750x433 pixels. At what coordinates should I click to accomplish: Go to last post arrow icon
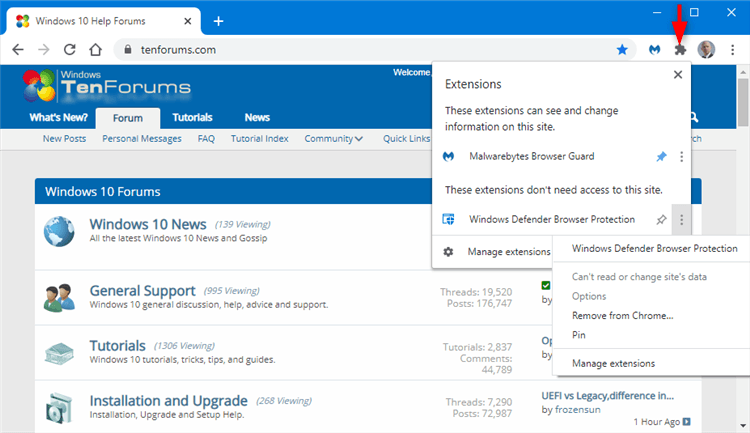tap(686, 422)
